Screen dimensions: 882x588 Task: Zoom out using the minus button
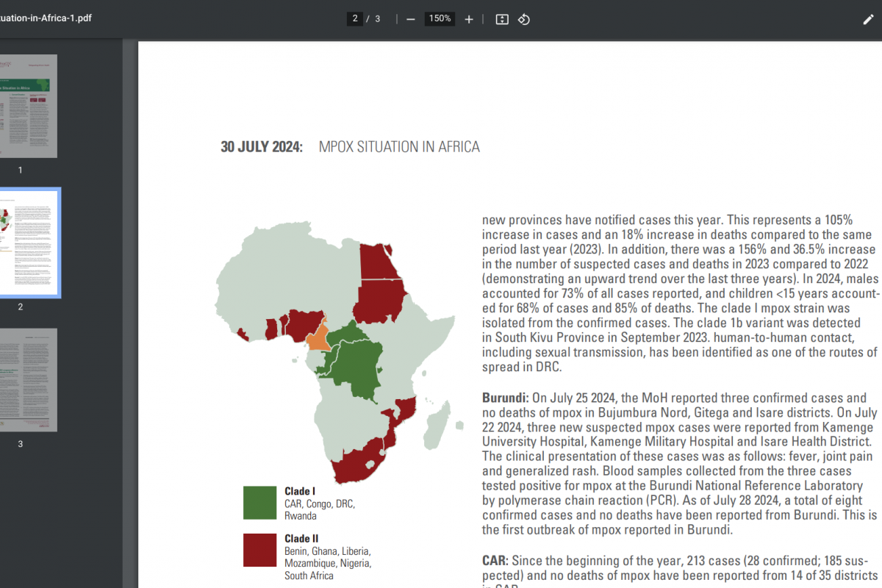pyautogui.click(x=411, y=19)
